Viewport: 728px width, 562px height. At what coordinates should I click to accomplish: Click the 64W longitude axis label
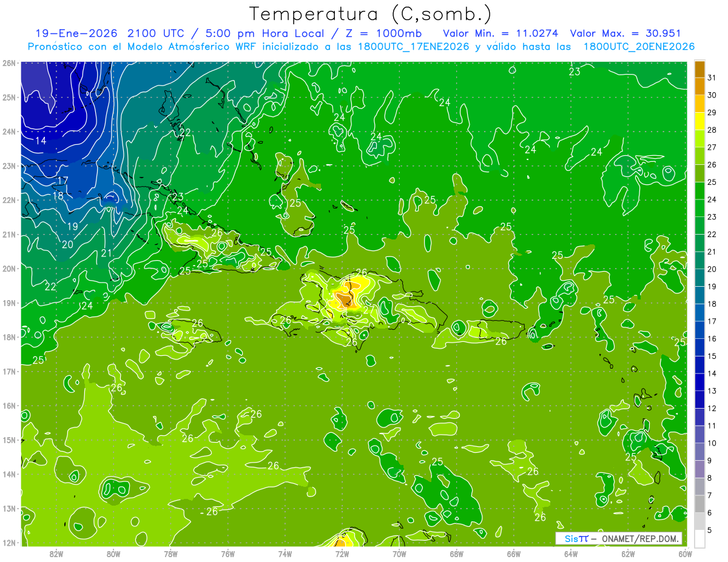(571, 554)
